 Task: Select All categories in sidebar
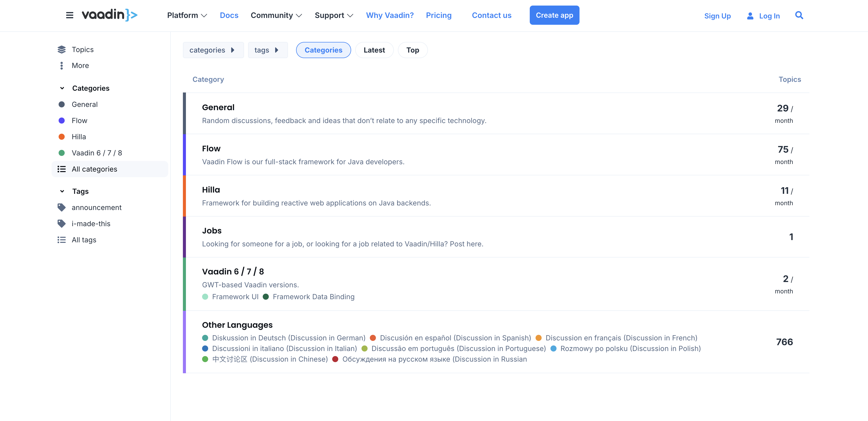click(x=110, y=169)
